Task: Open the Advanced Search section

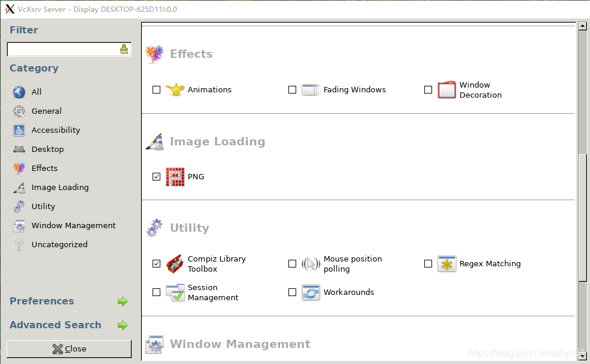Action: [x=55, y=325]
